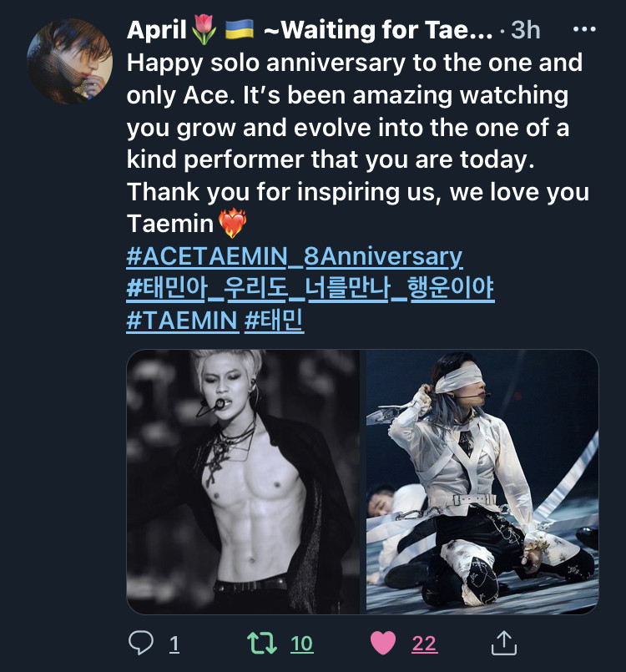Click the reply count number 1
Viewport: 626px width, 672px height.
coord(174,644)
